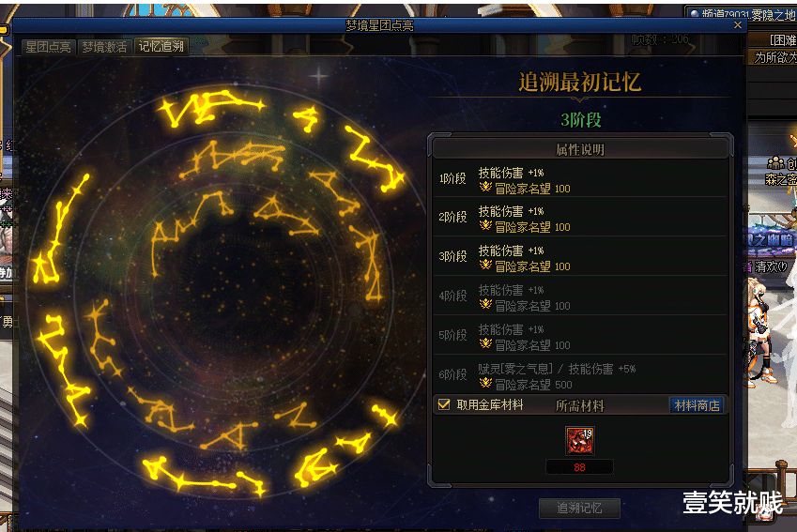Select the 5阶段 skill damage row
This screenshot has height=532, width=797.
(x=580, y=335)
